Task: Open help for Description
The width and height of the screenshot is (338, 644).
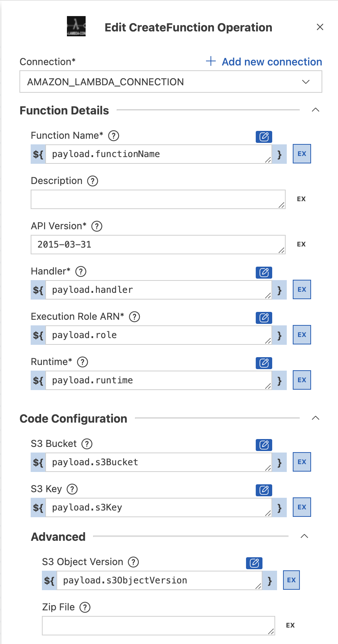Action: 93,181
